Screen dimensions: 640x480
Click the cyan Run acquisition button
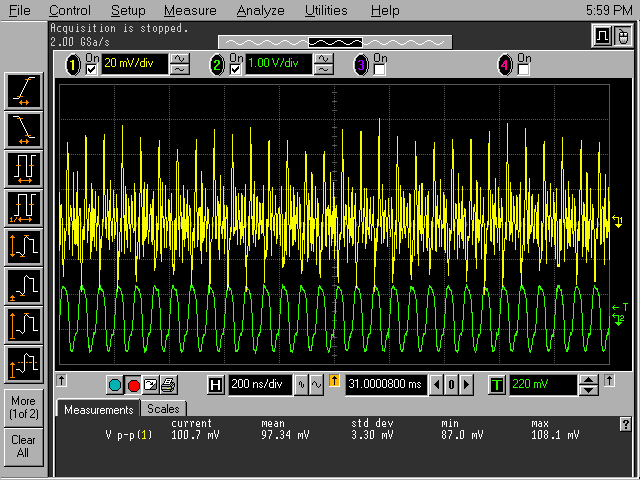[x=115, y=385]
